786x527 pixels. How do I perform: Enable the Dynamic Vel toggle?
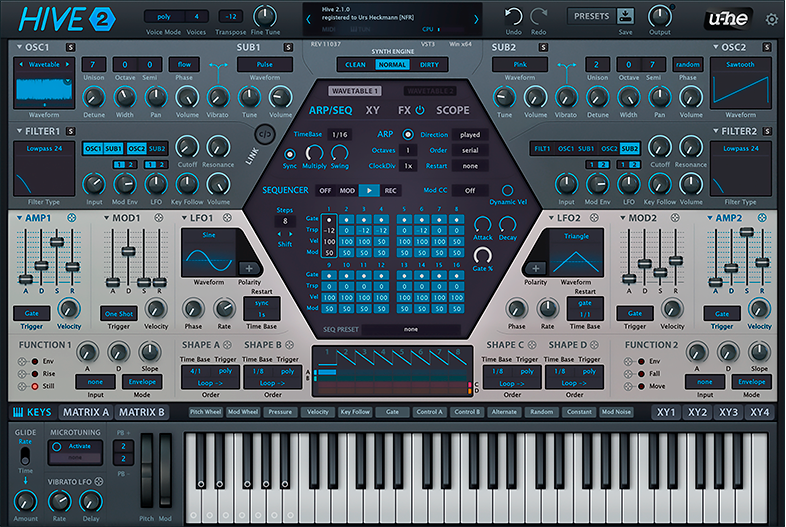tap(507, 190)
